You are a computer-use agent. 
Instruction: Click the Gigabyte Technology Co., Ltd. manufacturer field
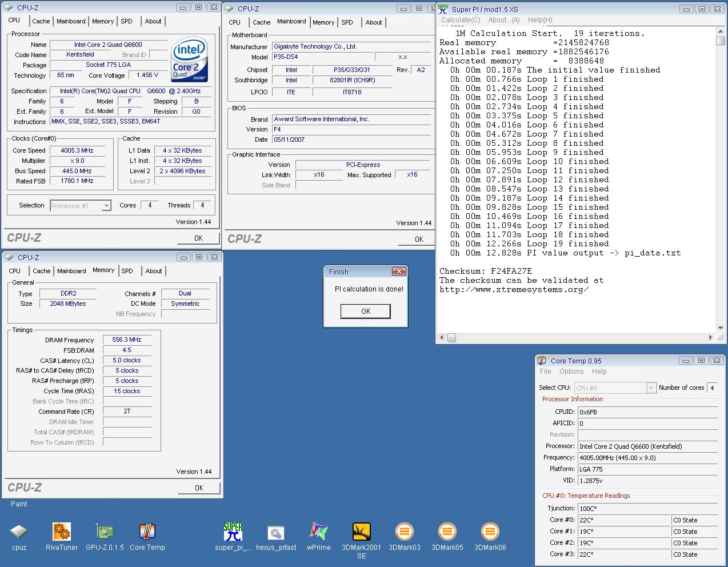point(352,46)
